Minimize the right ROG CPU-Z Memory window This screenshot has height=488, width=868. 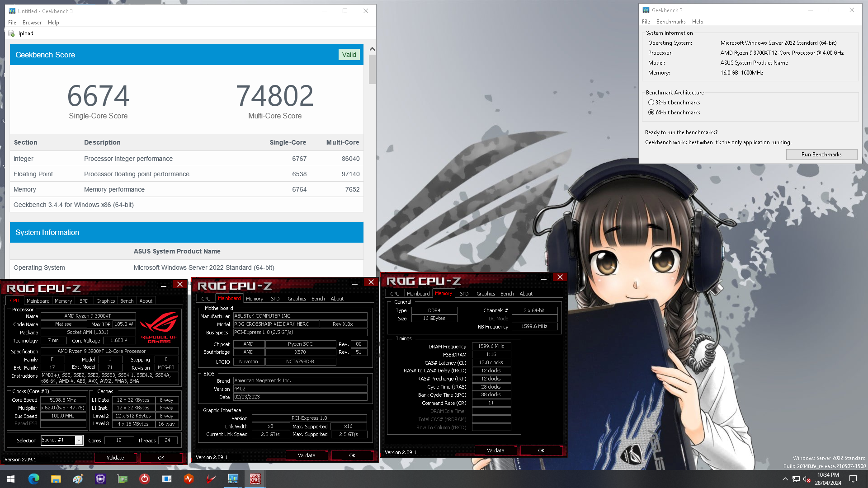pos(544,278)
